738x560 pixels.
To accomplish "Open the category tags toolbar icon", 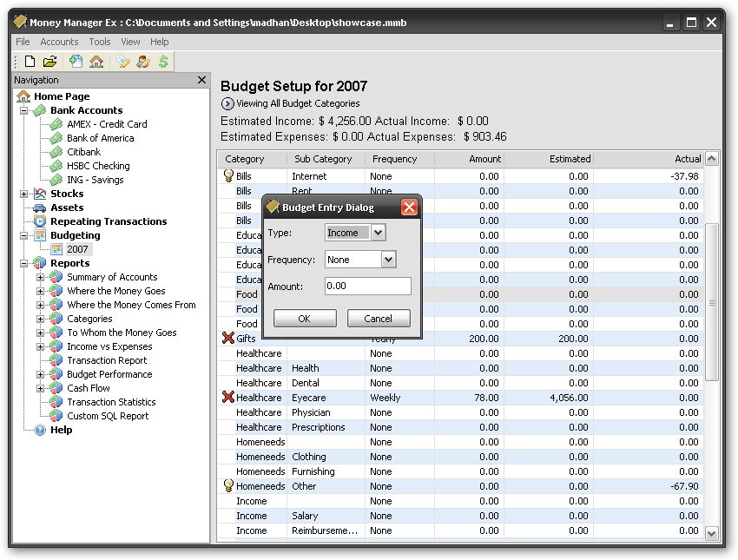I will 123,61.
